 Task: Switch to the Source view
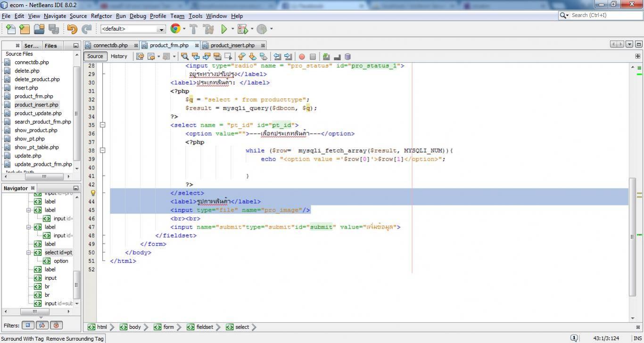[x=95, y=56]
